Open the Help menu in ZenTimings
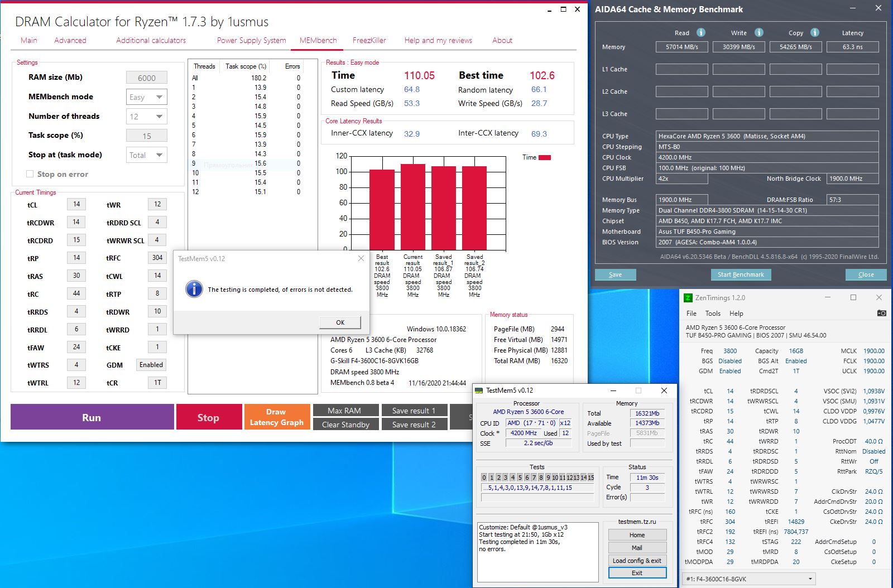This screenshot has height=588, width=893. [x=737, y=314]
